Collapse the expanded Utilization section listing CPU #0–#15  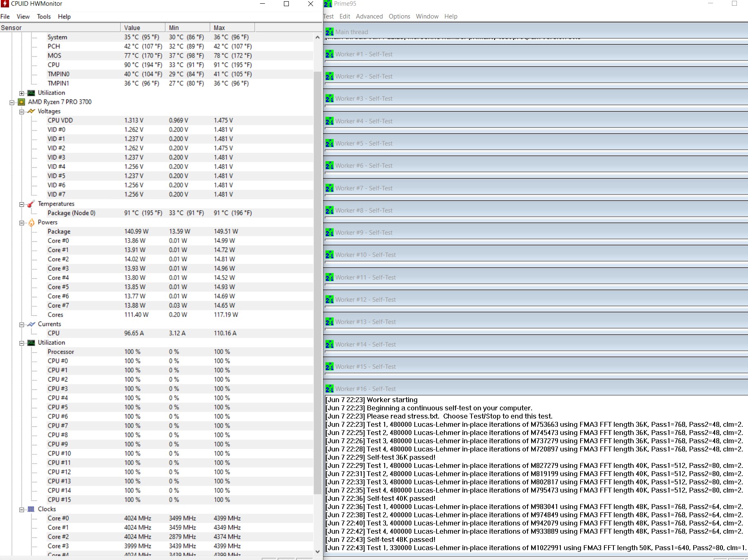[22, 343]
